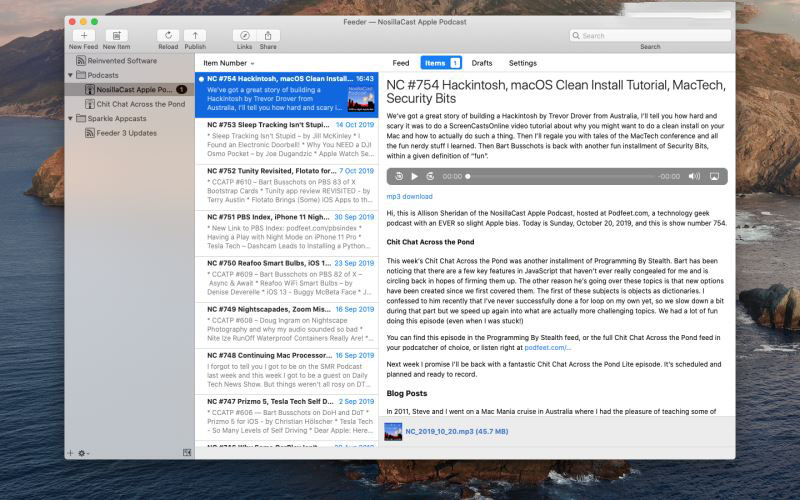Open the podfeet.com link
Viewport: 800px width, 500px height.
pyautogui.click(x=547, y=348)
